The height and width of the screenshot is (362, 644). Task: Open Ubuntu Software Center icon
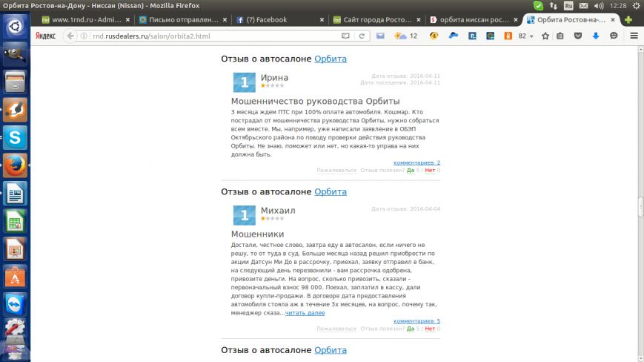[x=15, y=277]
